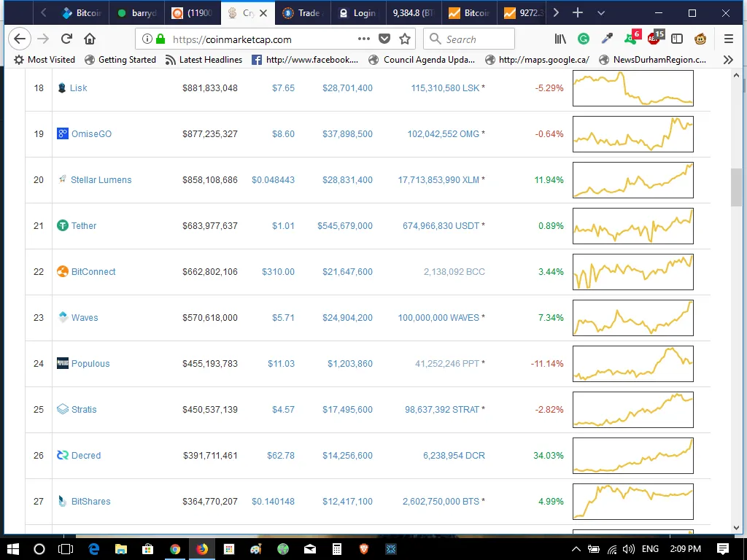Open the Firefox hamburger menu
The width and height of the screenshot is (747, 560).
(x=729, y=39)
